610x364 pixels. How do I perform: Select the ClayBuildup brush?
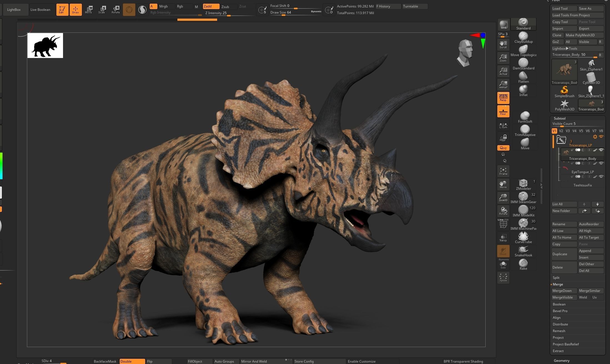(523, 37)
